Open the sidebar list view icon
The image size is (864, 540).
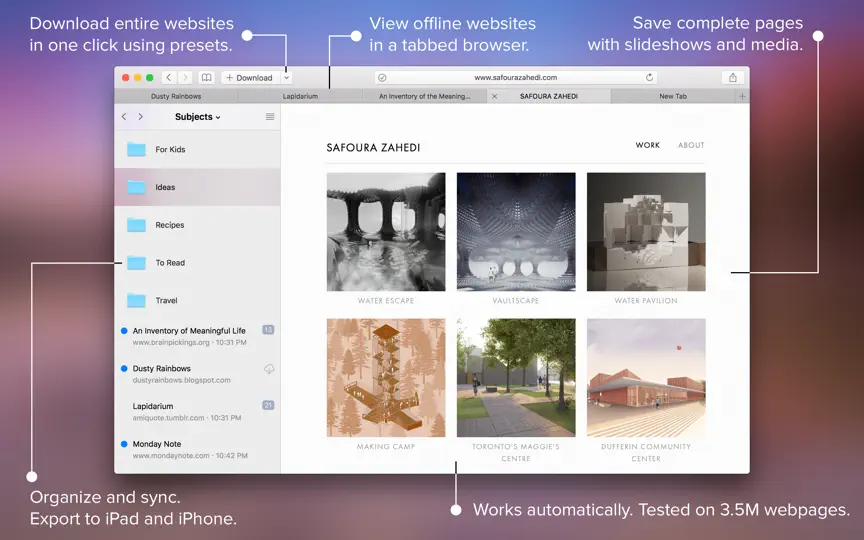coord(270,116)
